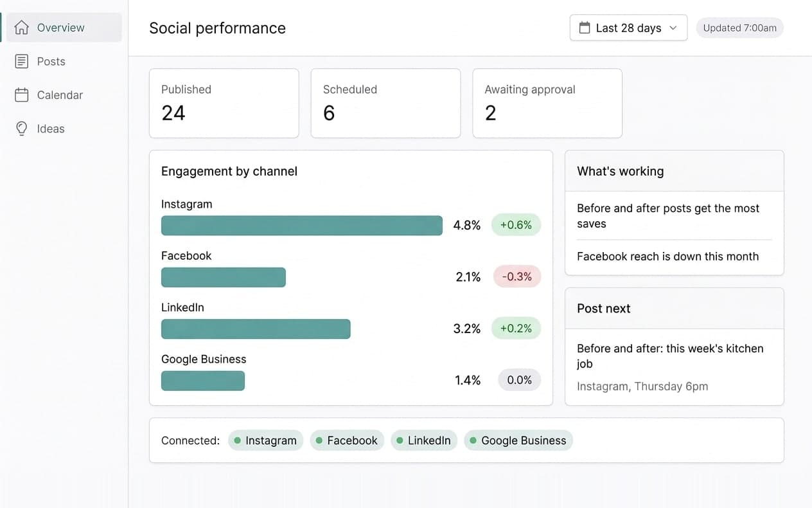Click the 1.4% engagement value
This screenshot has height=508, width=812.
pyautogui.click(x=468, y=381)
